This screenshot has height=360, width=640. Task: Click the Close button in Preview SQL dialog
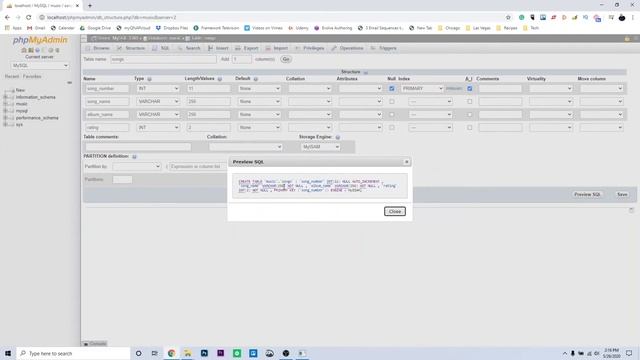pyautogui.click(x=395, y=211)
